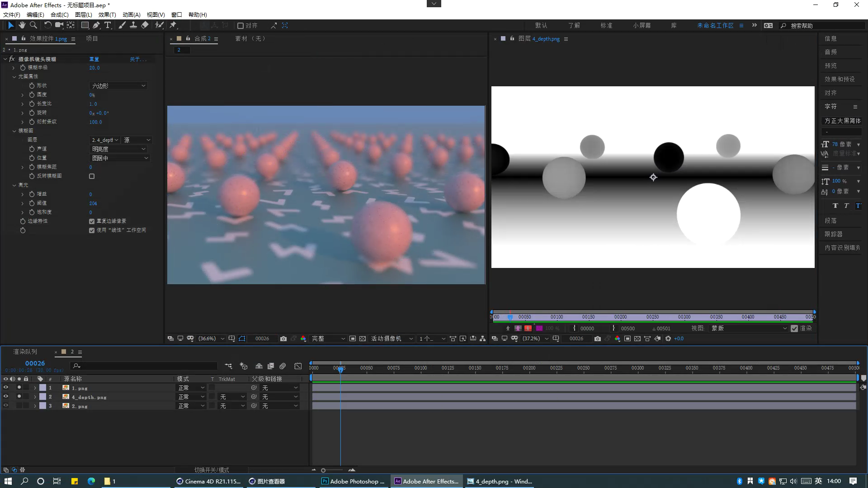Select the Puppet Pin tool

click(173, 25)
